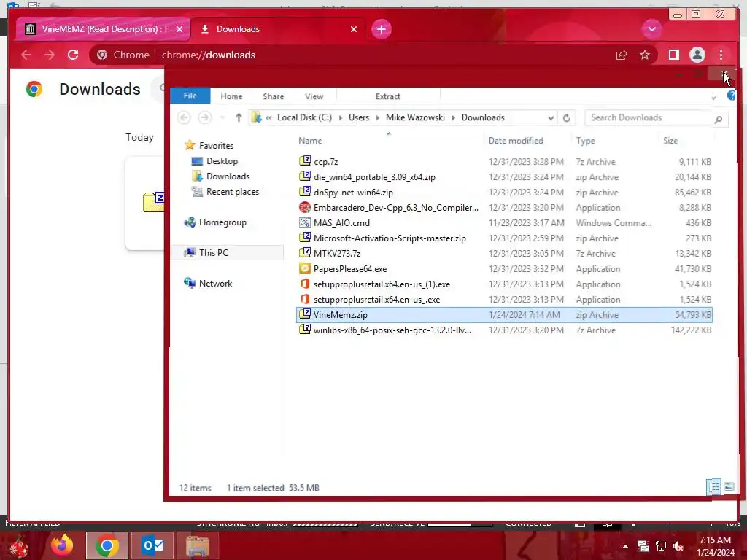Open Chrome side panel
This screenshot has height=560, width=747.
673,55
